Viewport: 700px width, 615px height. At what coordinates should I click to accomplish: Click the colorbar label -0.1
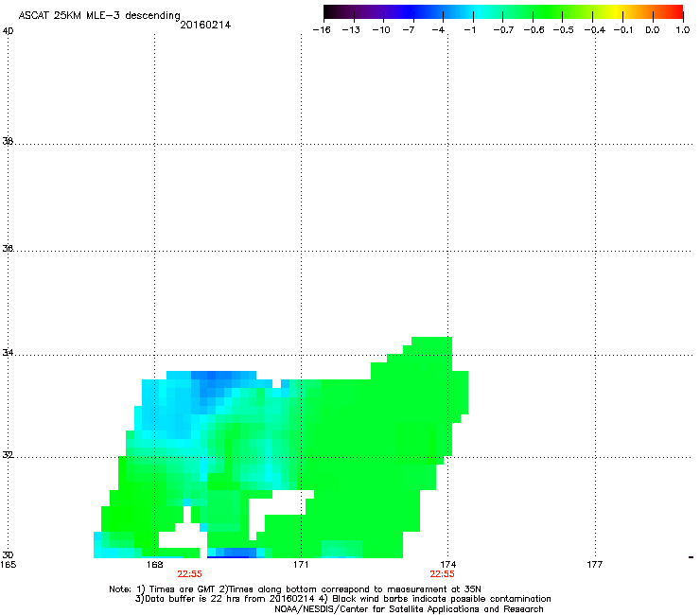point(623,30)
